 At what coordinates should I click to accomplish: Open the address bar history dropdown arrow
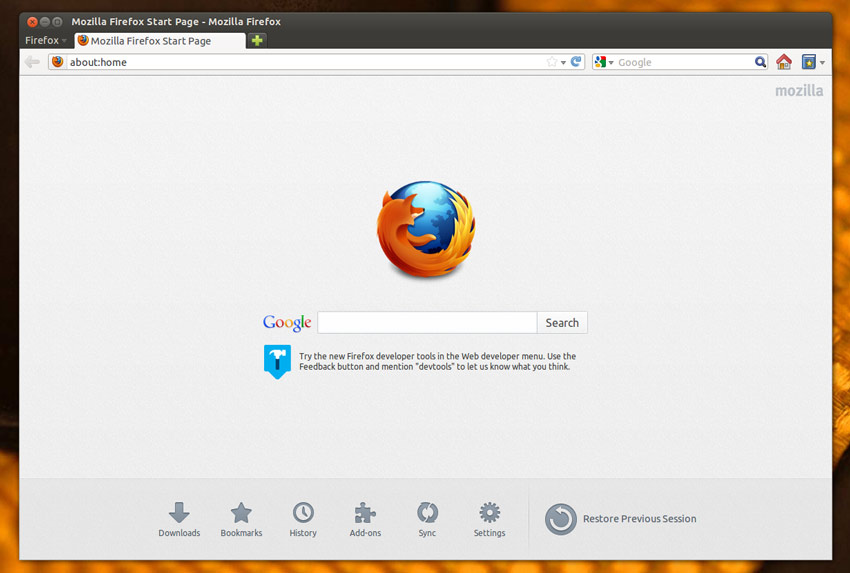pyautogui.click(x=563, y=62)
